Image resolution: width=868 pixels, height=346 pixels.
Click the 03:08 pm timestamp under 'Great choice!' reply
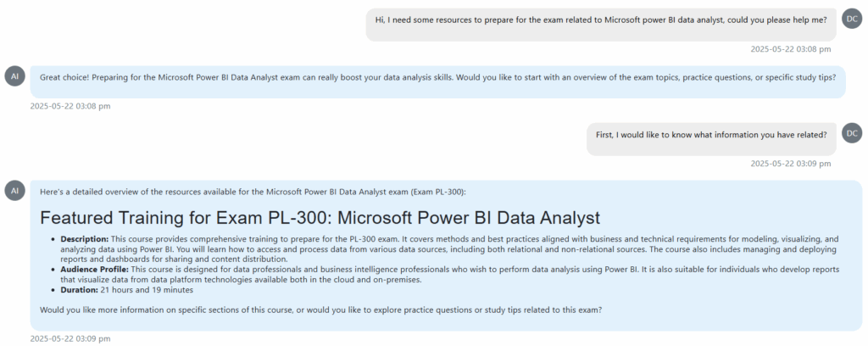70,106
